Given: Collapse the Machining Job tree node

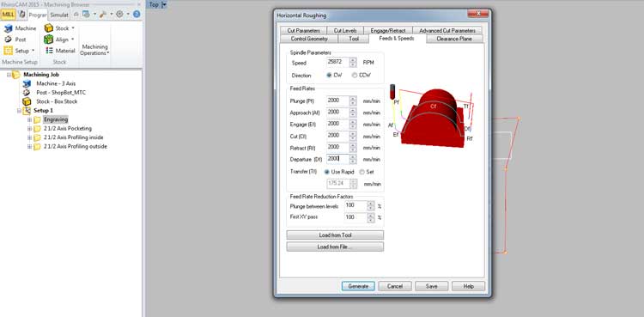Looking at the screenshot, I should tap(9, 75).
